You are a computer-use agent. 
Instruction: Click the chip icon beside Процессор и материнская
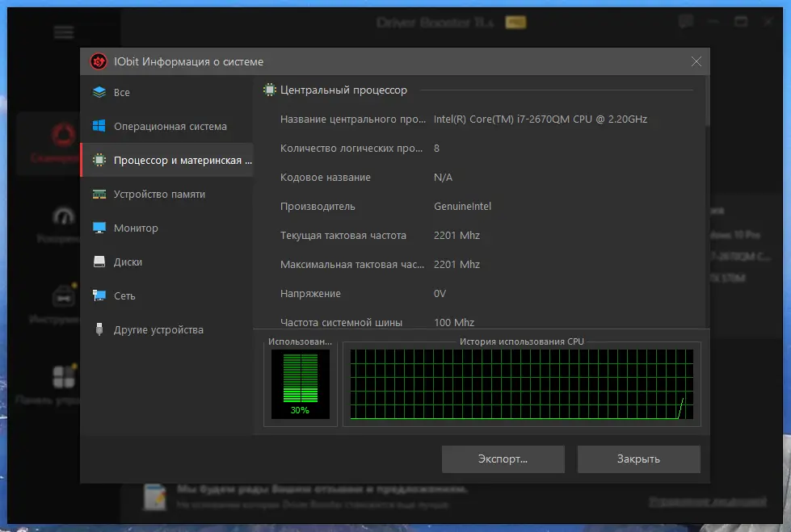(99, 160)
